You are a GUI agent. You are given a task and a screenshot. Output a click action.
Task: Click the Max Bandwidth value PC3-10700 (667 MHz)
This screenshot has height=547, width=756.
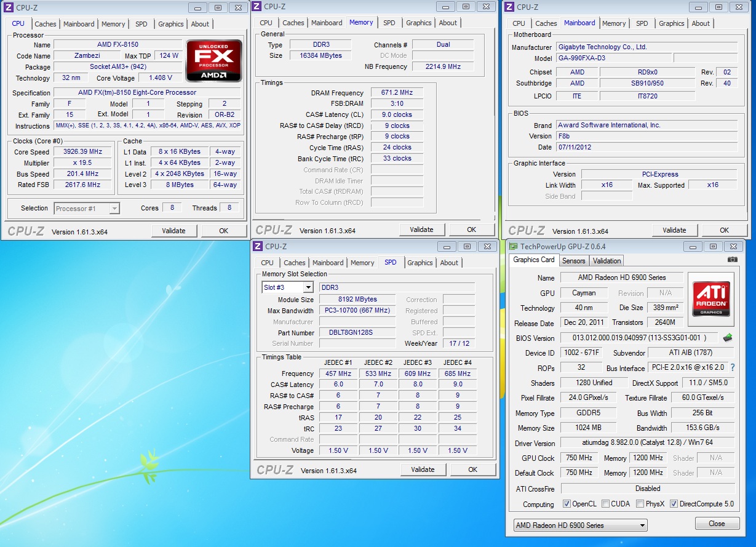point(357,311)
